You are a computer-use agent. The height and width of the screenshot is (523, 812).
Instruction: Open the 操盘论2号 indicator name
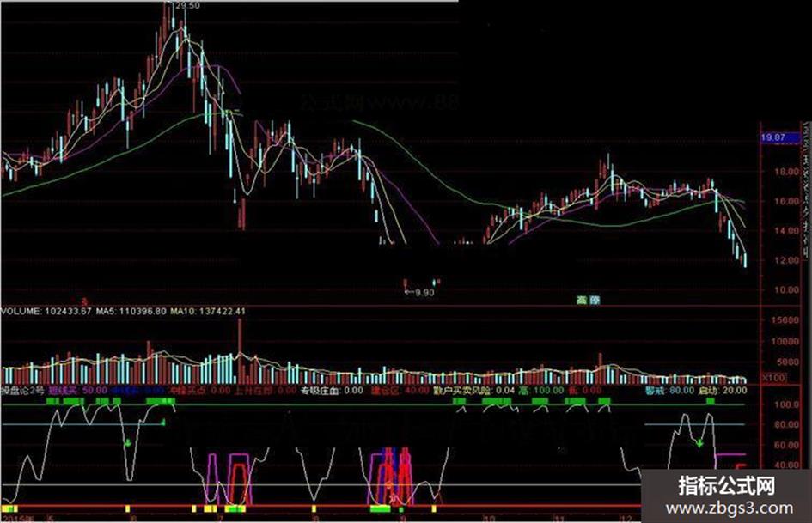[x=23, y=390]
